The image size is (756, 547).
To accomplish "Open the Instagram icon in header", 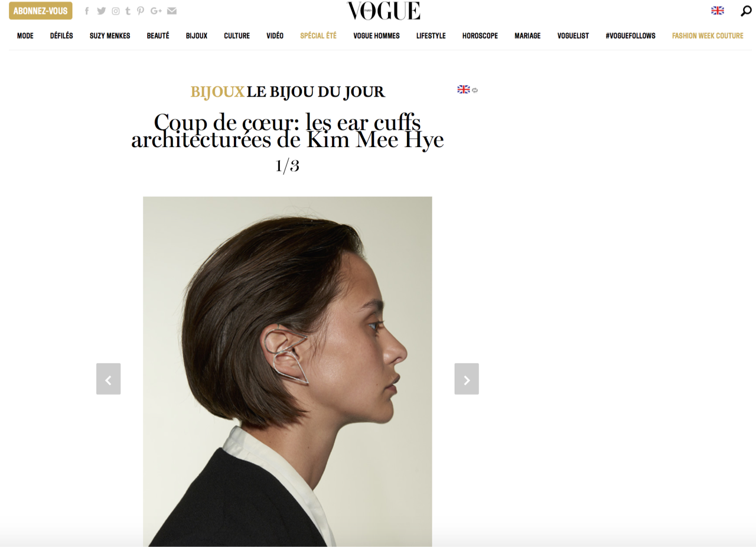I will point(116,11).
